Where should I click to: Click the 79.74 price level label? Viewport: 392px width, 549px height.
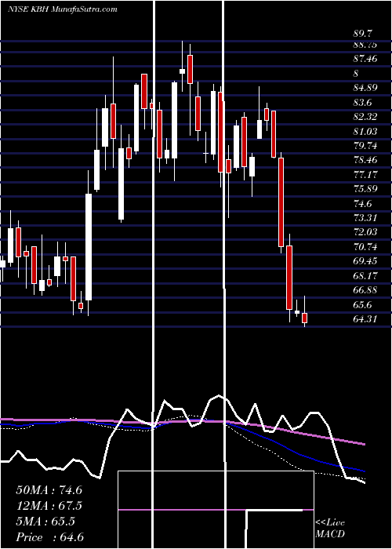pos(365,146)
